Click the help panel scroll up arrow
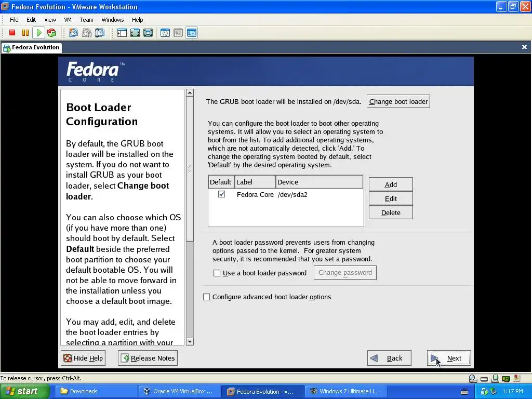Viewport: 532px width, 399px height. 190,92
